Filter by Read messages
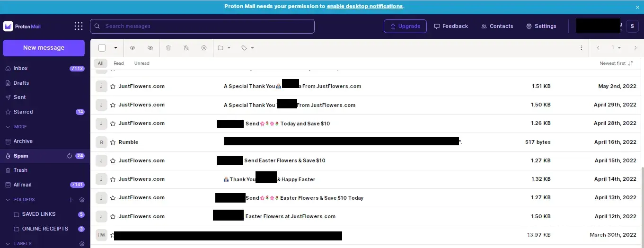 tap(119, 63)
